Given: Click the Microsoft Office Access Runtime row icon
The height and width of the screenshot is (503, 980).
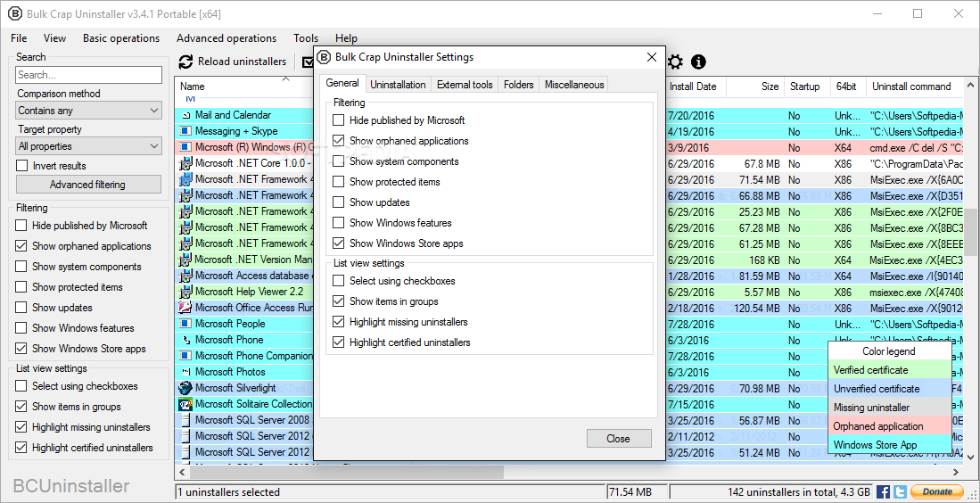Looking at the screenshot, I should pyautogui.click(x=185, y=308).
